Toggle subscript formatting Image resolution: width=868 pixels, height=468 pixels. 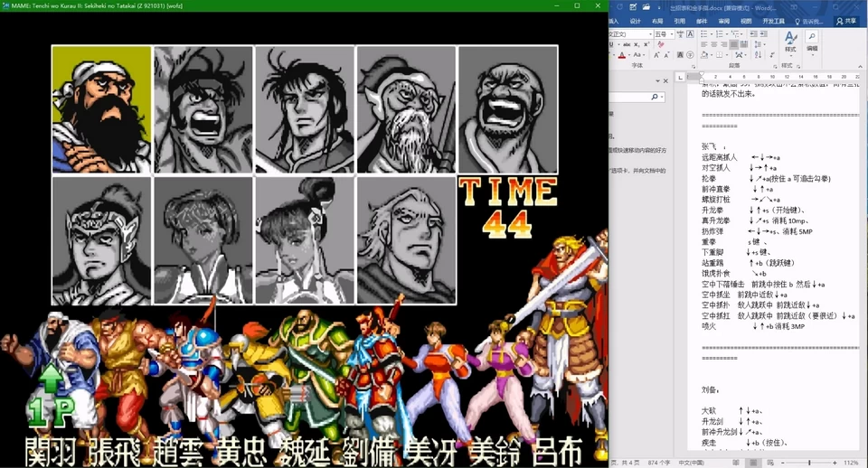tap(637, 44)
